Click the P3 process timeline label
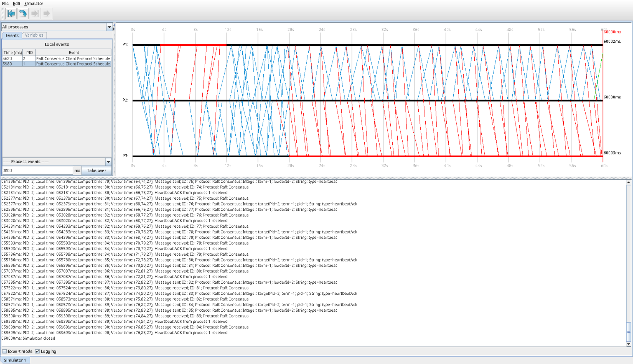 pos(125,156)
